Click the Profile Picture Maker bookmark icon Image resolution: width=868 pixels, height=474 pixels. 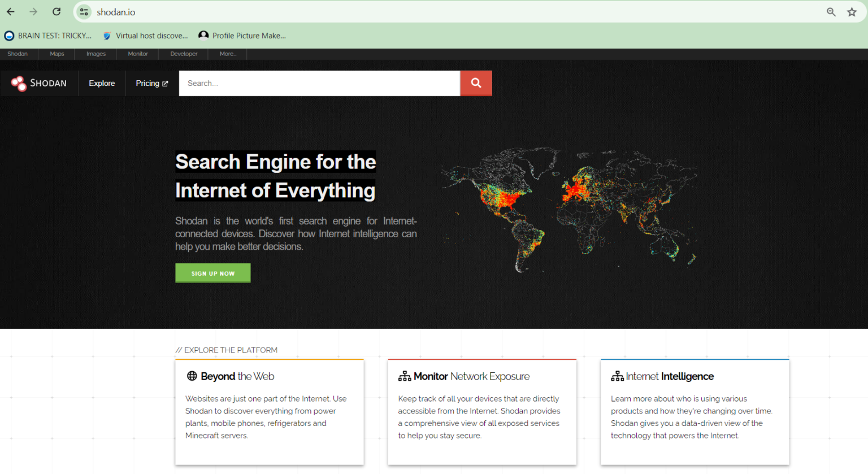click(203, 35)
